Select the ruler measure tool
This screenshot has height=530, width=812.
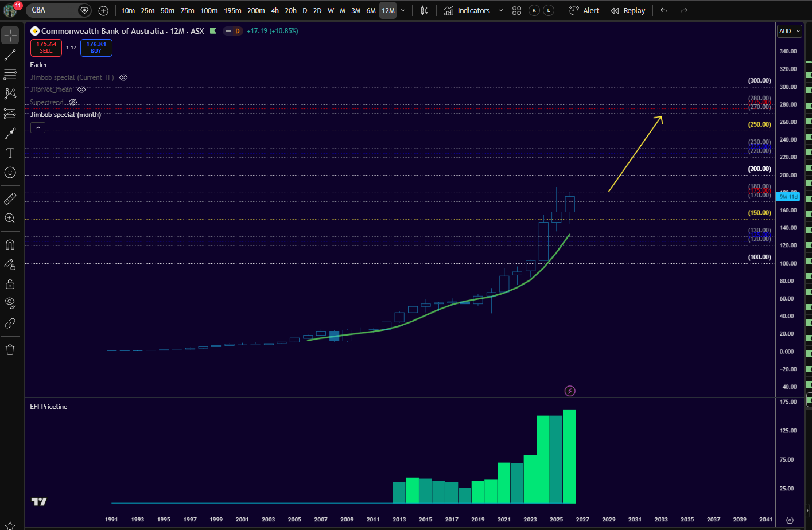coord(10,198)
